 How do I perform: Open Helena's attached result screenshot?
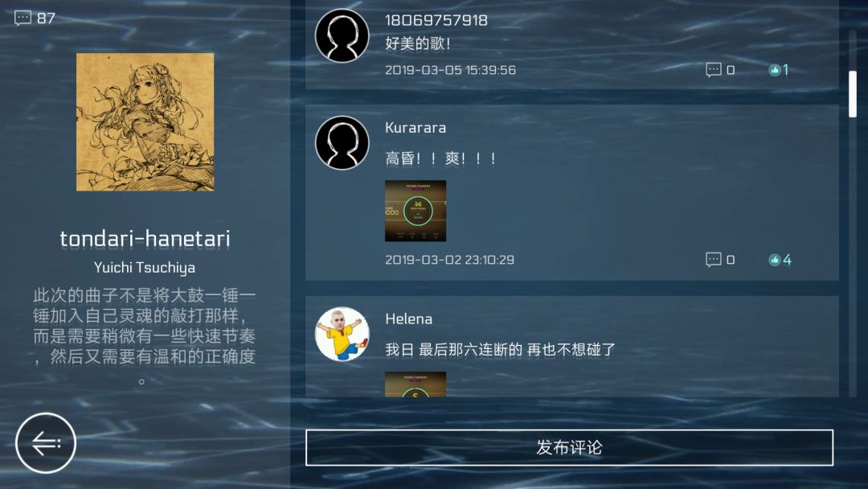click(416, 384)
